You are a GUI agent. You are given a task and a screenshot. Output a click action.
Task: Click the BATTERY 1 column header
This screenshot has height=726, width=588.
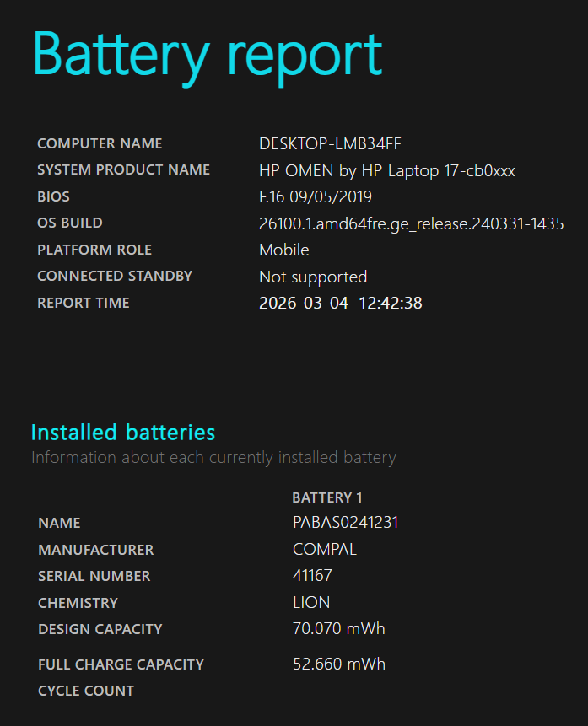pyautogui.click(x=327, y=497)
